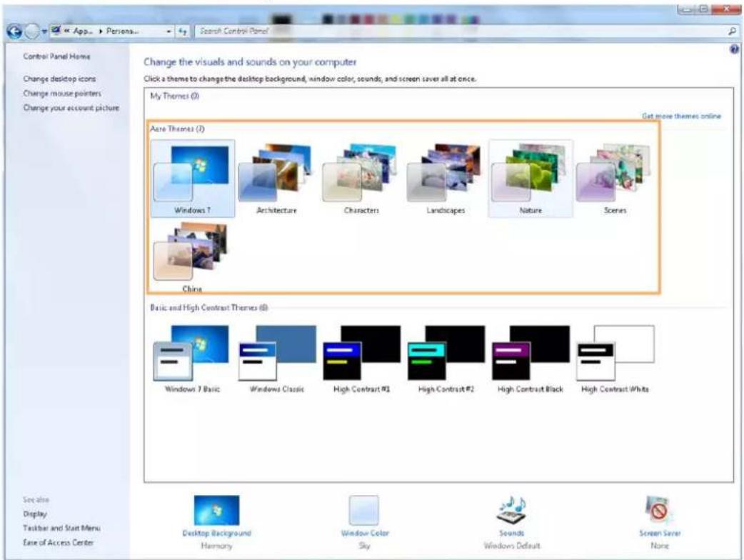
Task: Open the Screen Saver settings icon
Action: coord(659,510)
